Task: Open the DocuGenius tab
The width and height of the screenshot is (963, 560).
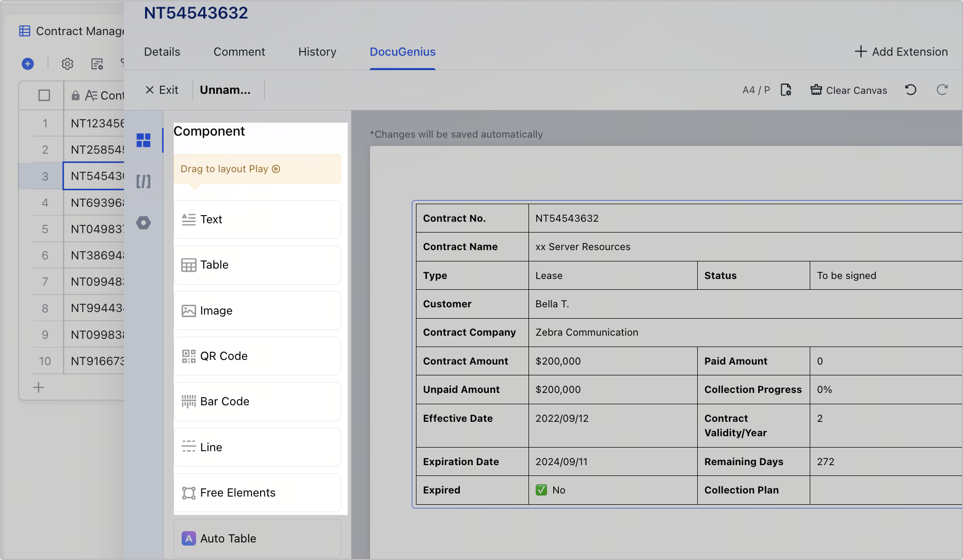Action: point(403,52)
